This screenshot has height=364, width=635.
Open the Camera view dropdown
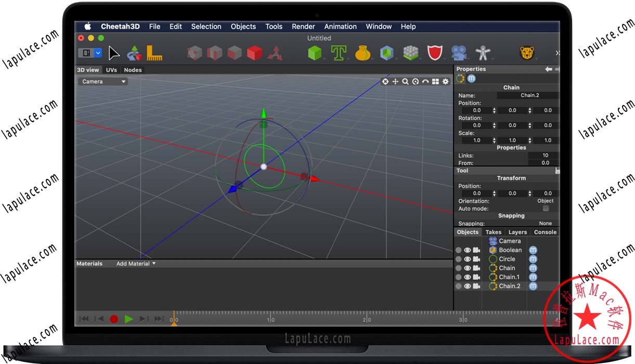102,81
